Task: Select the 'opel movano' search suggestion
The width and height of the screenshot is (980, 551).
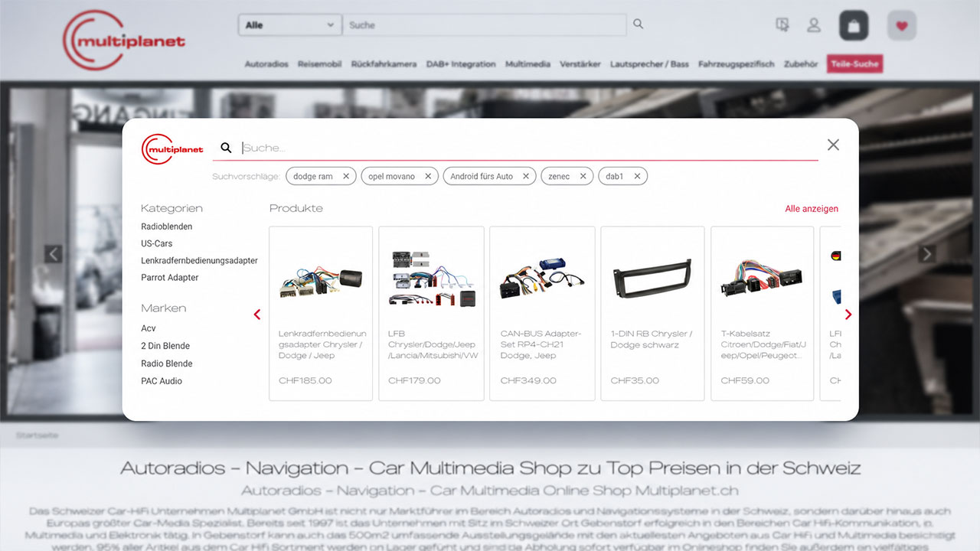Action: (391, 176)
